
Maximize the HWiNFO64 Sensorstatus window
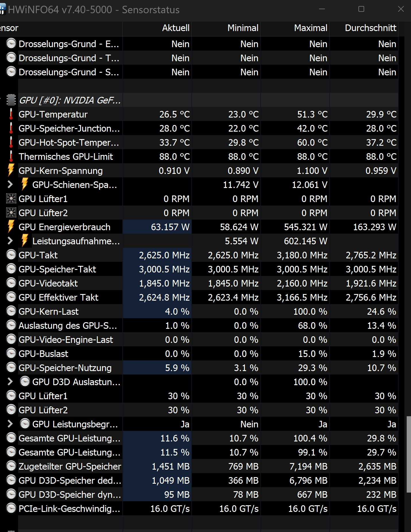[x=361, y=9]
